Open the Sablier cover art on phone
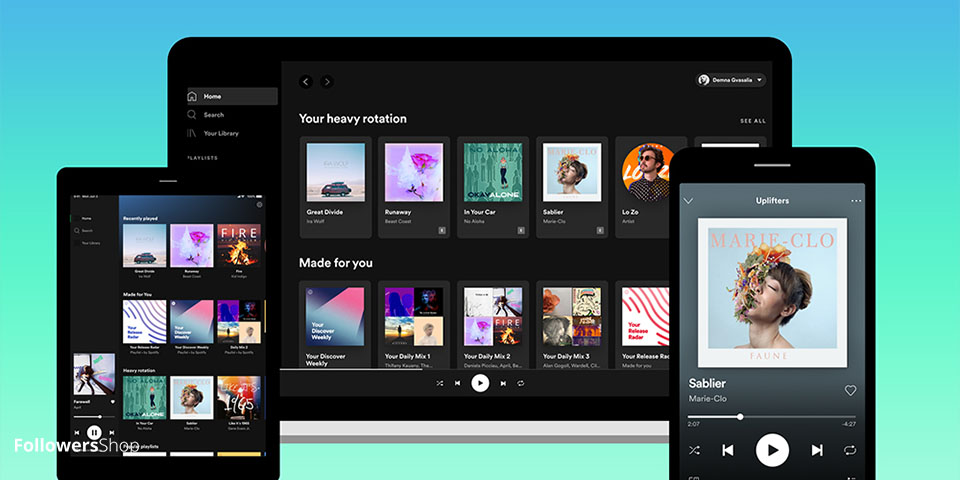This screenshot has width=960, height=480. [x=772, y=293]
